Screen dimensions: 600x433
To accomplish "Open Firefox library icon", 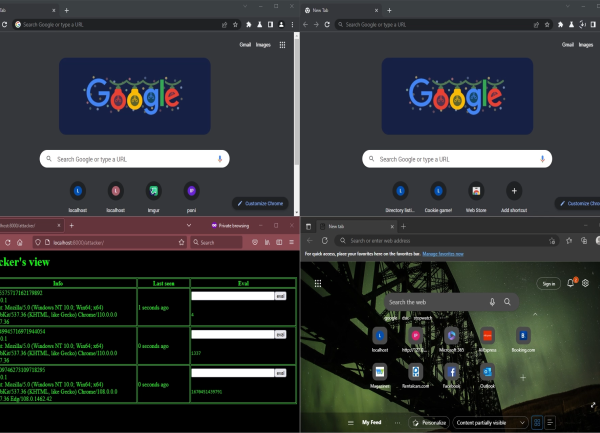I will [267, 243].
